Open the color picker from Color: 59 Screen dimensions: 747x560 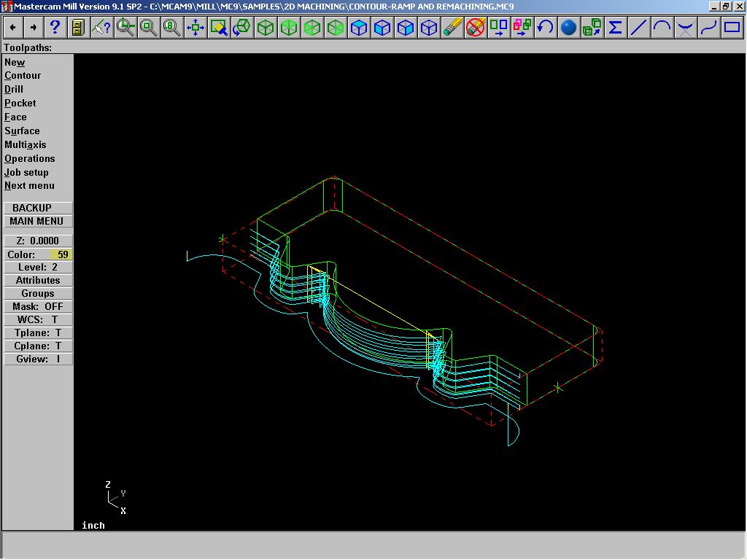pos(38,254)
